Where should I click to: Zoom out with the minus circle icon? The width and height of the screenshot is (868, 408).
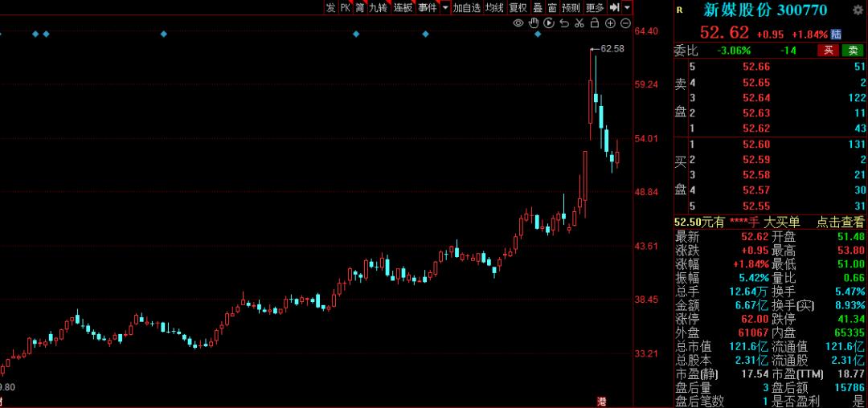point(625,23)
